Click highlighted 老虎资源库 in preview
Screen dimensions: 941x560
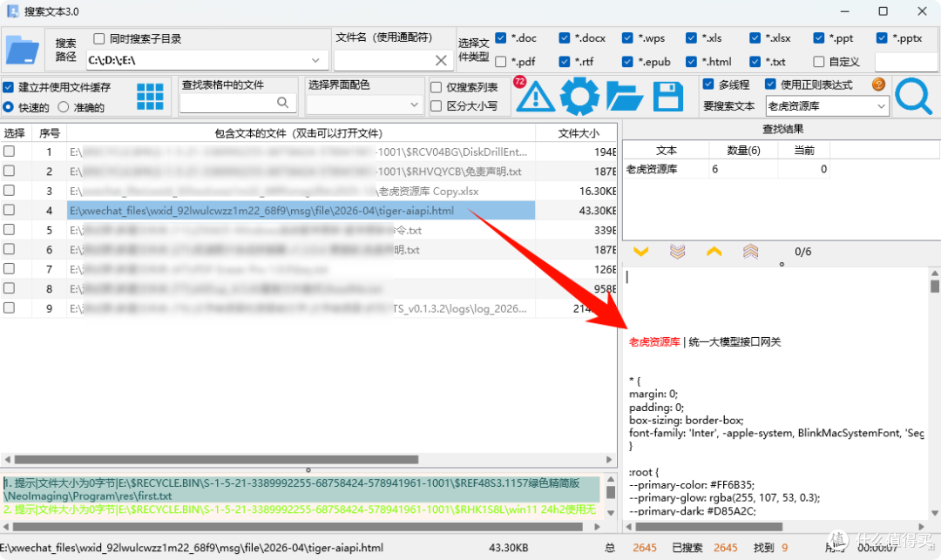point(654,341)
